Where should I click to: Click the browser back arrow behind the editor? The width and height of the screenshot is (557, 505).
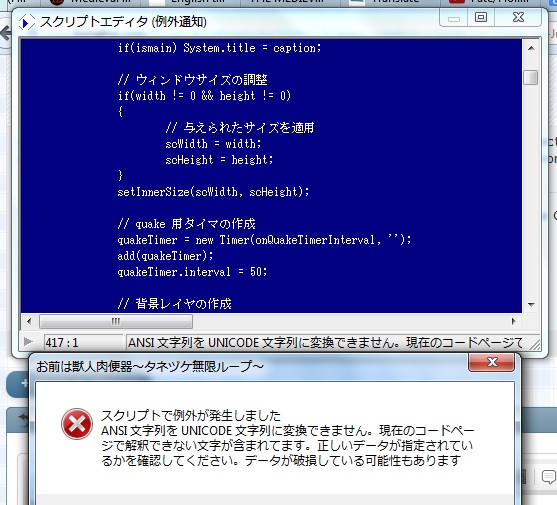point(5,34)
